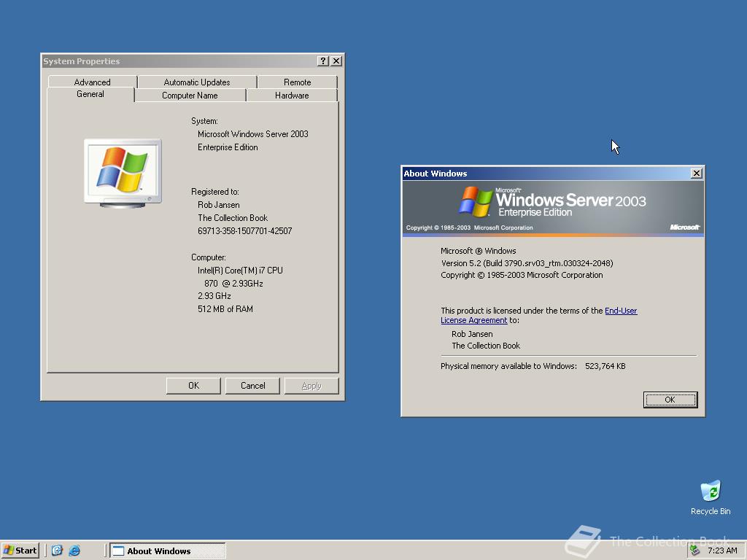
Task: Click the help question mark in System Properties
Action: pos(322,61)
